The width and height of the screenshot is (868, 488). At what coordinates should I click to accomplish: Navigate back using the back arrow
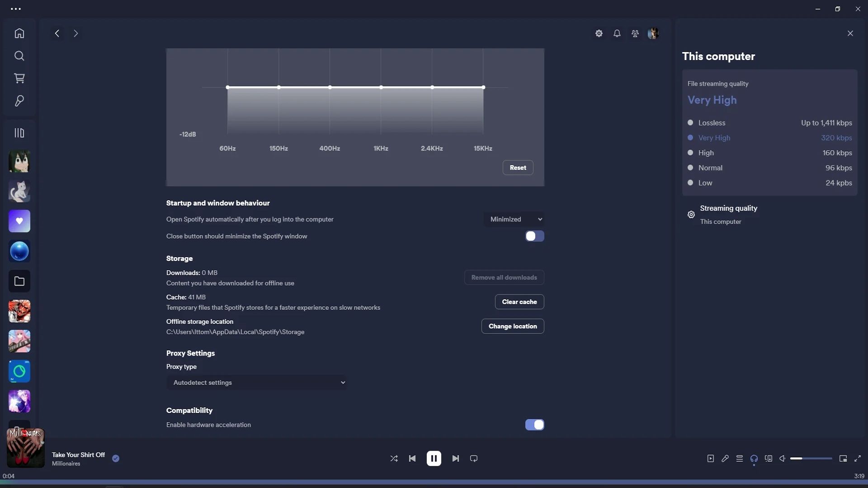point(57,33)
